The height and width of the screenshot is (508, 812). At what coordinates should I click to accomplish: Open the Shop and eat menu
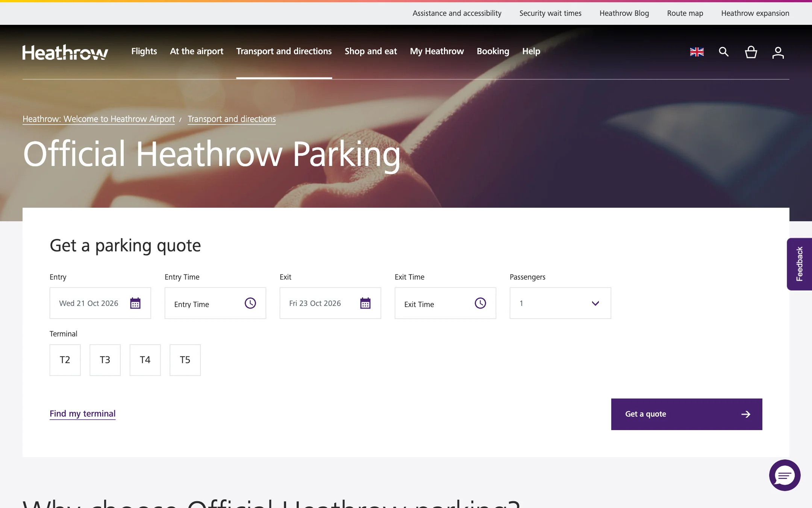tap(371, 51)
